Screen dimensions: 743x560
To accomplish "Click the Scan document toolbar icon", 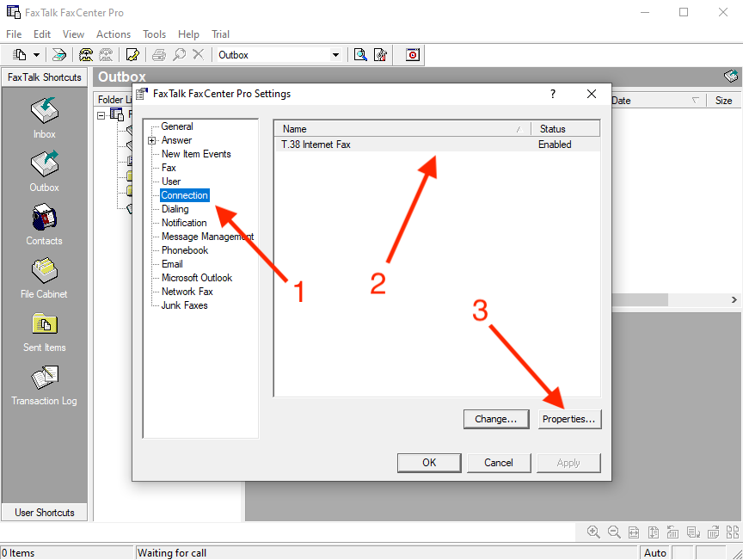I will (59, 55).
